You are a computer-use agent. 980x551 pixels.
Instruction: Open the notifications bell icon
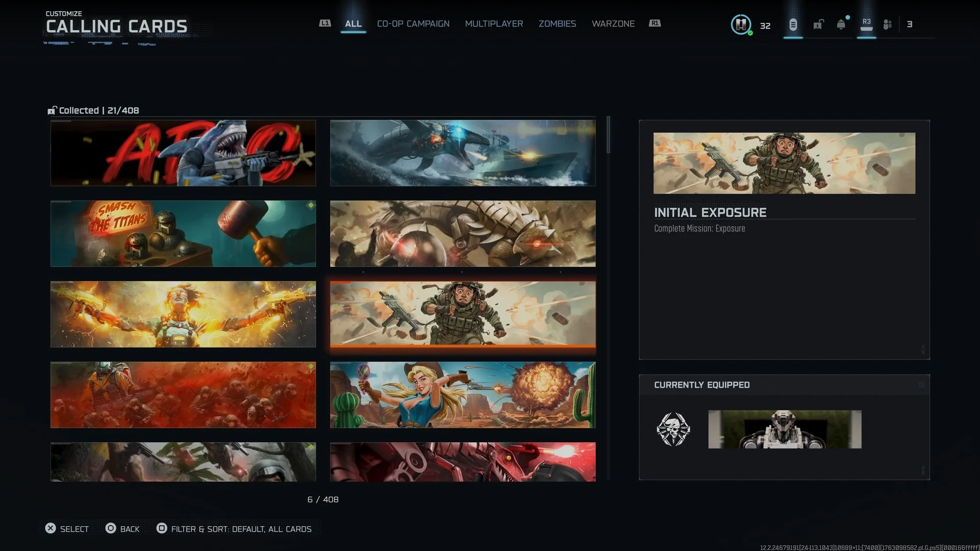tap(841, 24)
